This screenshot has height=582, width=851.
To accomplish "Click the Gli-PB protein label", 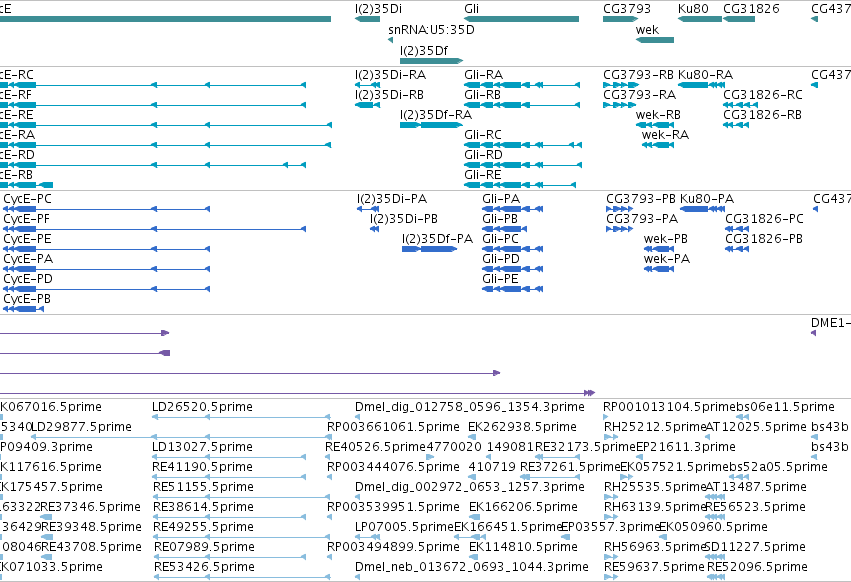I will 500,219.
